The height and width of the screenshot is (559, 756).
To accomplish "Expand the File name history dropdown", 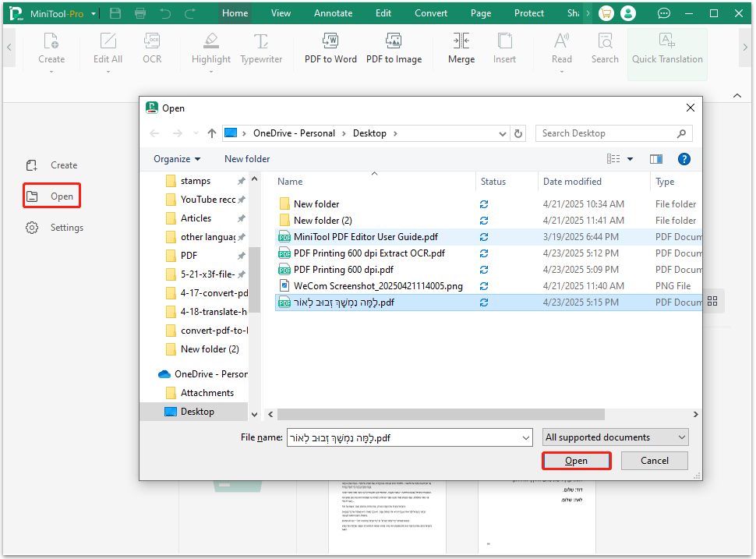I will point(526,438).
